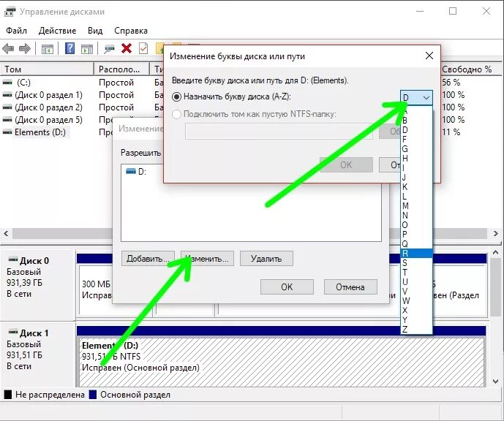Screen dimensions: 504x421
Task: Choose letter R in the drive letter list
Action: 416,254
